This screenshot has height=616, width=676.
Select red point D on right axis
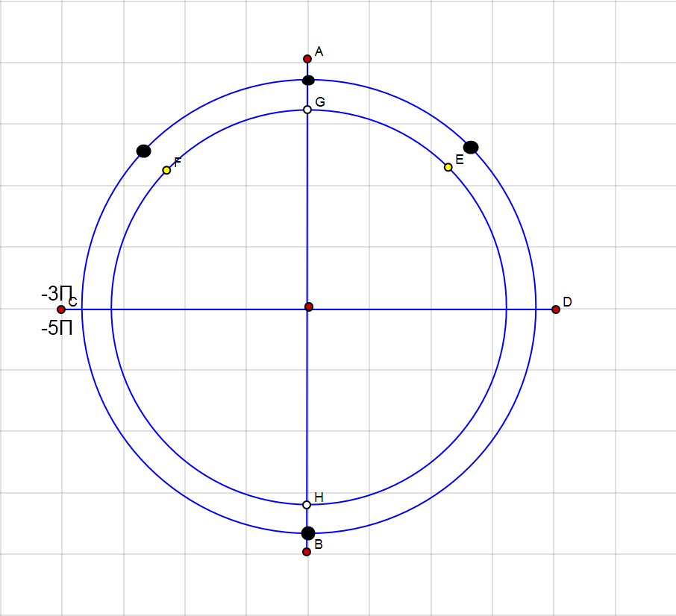556,309
